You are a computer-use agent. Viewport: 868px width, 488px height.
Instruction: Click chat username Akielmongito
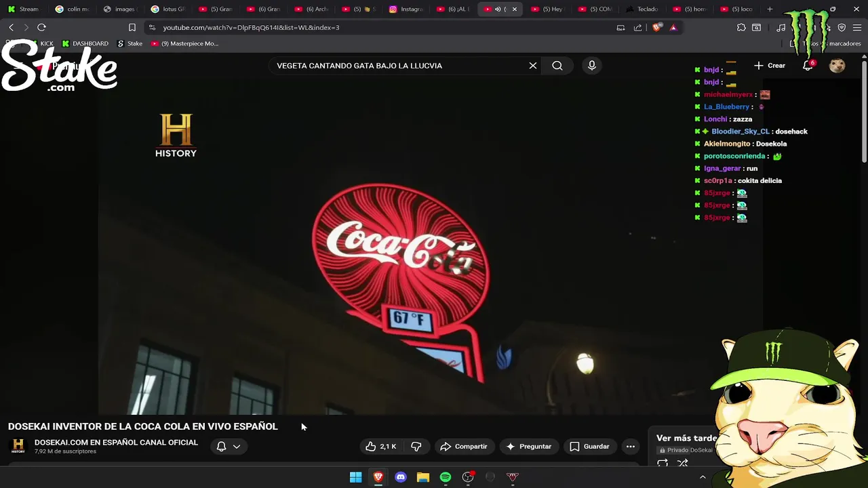[727, 144]
